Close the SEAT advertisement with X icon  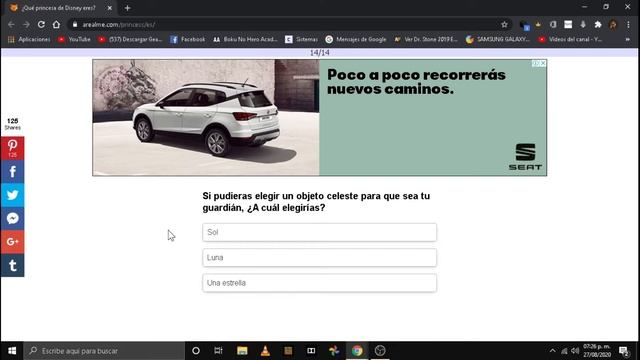click(543, 63)
